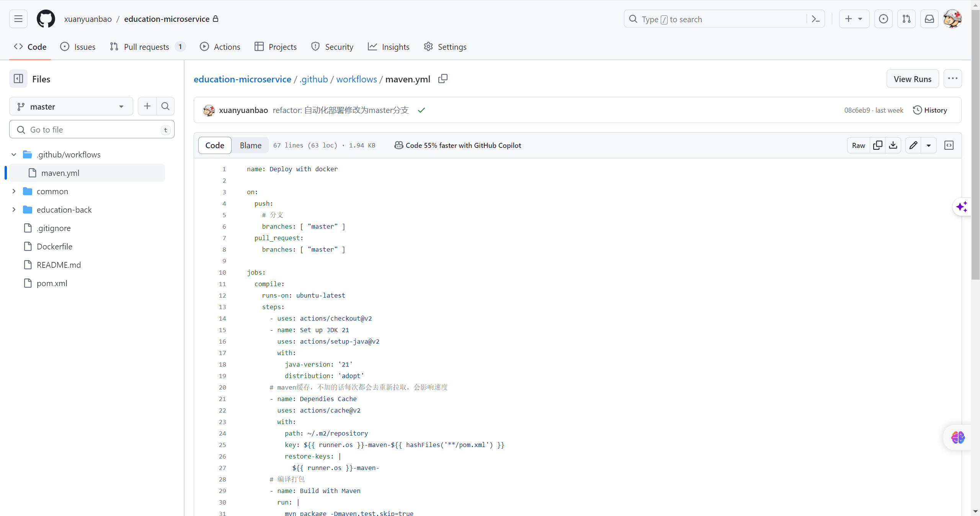The height and width of the screenshot is (516, 980).
Task: Open the Pull requests tab
Action: click(x=147, y=47)
